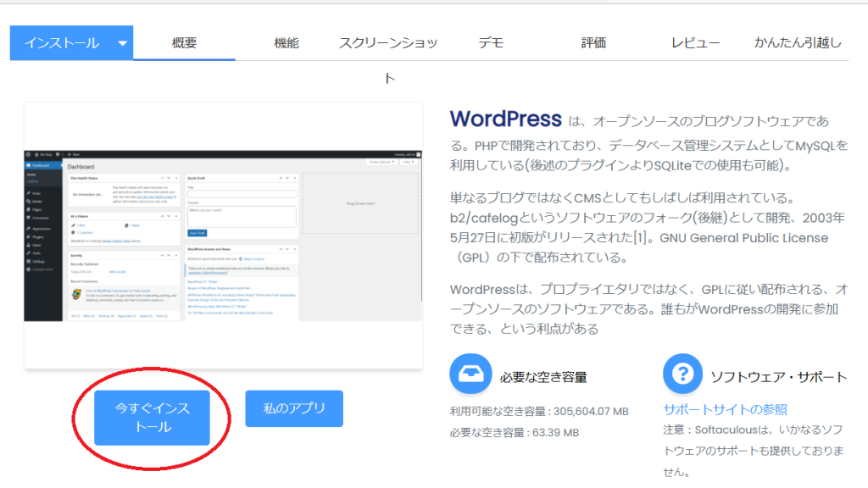Open the 機能 tab
This screenshot has width=868, height=488.
(287, 43)
